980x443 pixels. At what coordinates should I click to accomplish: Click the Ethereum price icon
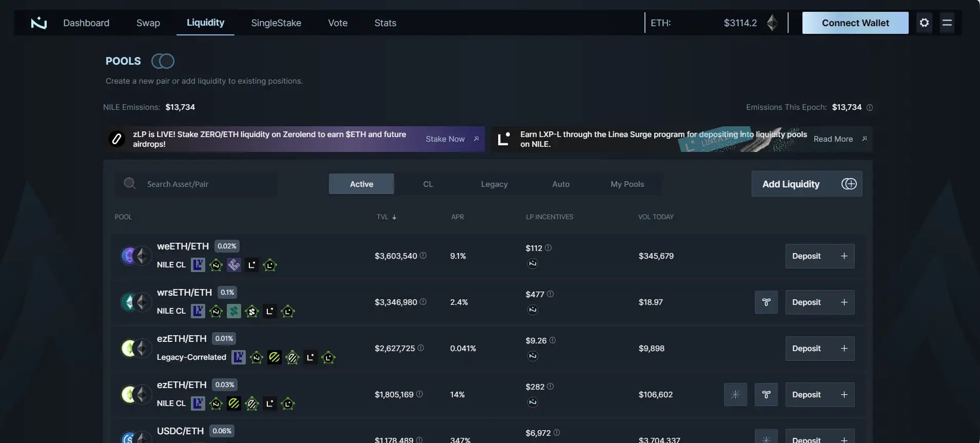pos(772,23)
